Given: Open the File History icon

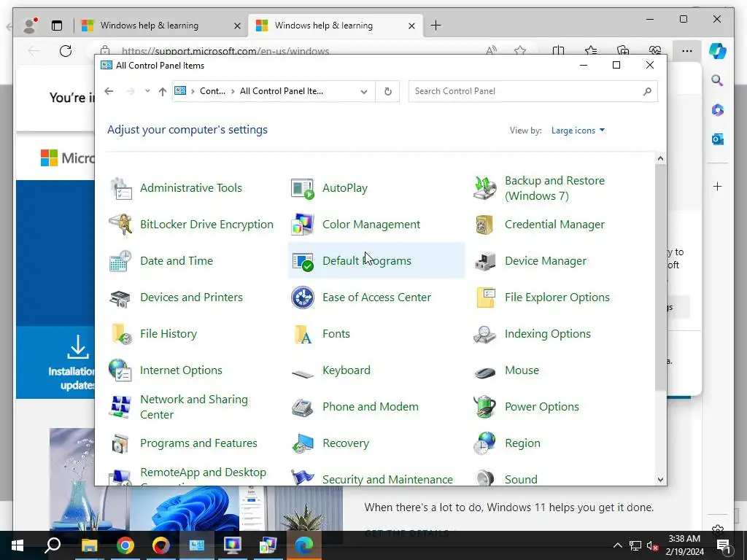Looking at the screenshot, I should coord(120,334).
